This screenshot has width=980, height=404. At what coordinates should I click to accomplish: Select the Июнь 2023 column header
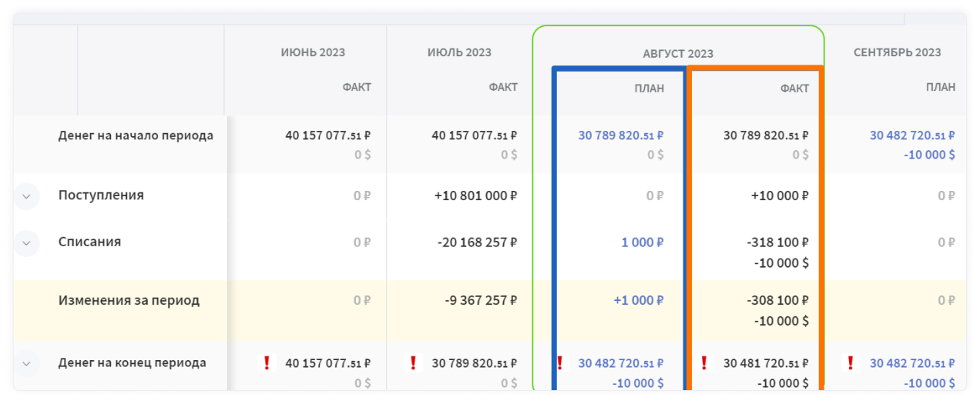pos(313,52)
